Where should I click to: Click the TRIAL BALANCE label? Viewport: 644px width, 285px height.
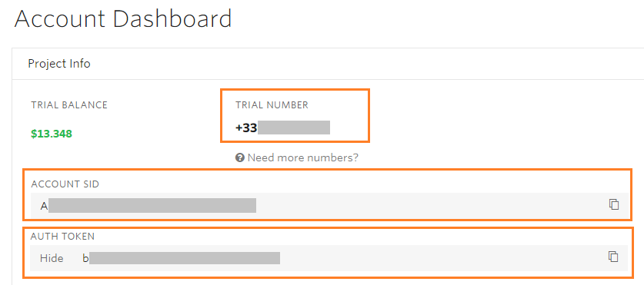pyautogui.click(x=69, y=105)
